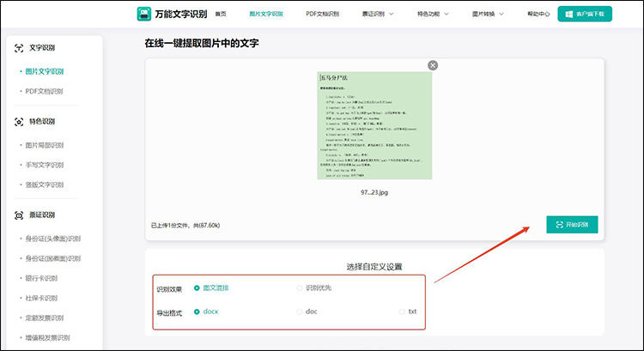This screenshot has width=644, height=351.
Task: Open 银行卡识别 in the sidebar
Action: click(41, 278)
